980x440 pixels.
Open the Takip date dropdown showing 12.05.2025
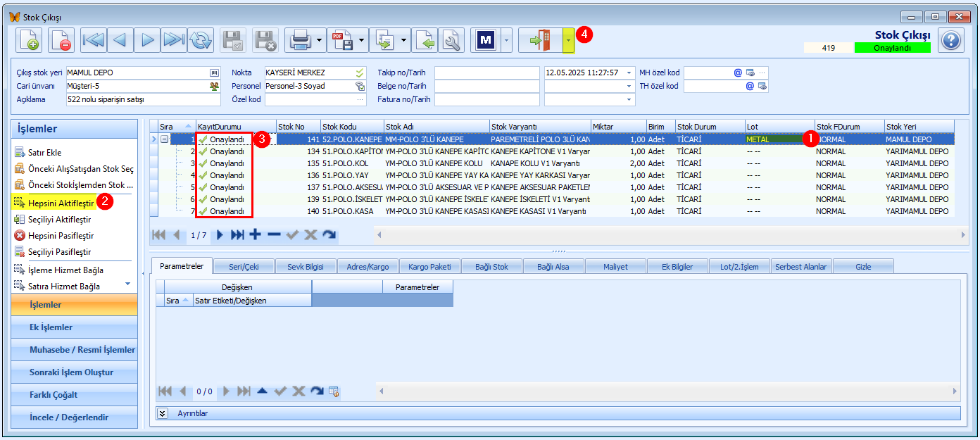click(x=629, y=73)
